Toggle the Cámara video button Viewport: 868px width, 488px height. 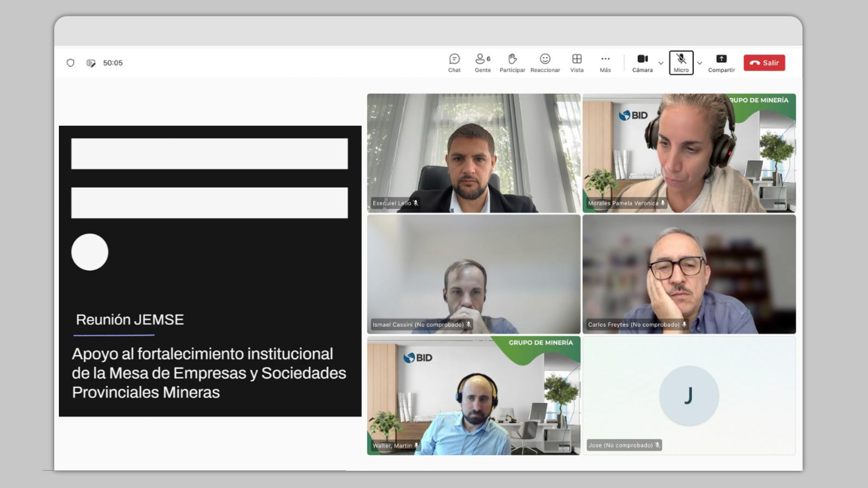[642, 62]
